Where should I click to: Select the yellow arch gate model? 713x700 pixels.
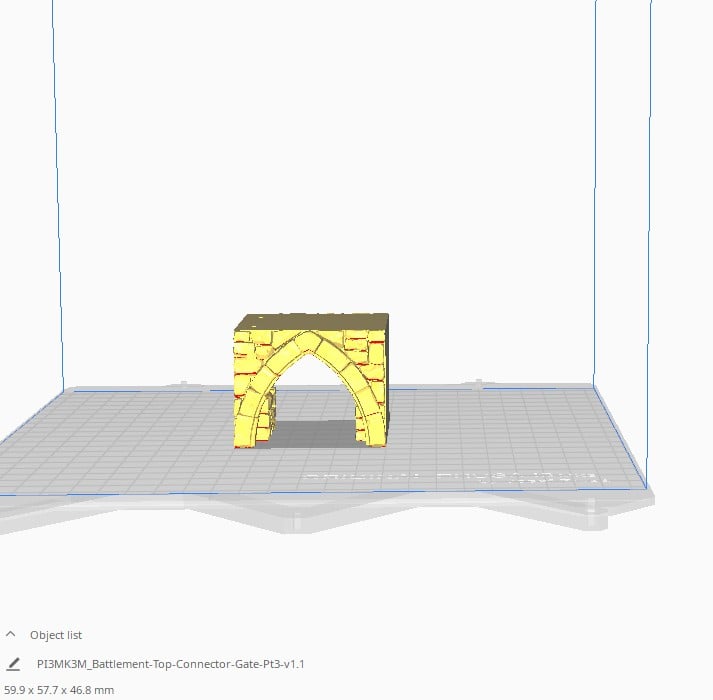tap(311, 380)
